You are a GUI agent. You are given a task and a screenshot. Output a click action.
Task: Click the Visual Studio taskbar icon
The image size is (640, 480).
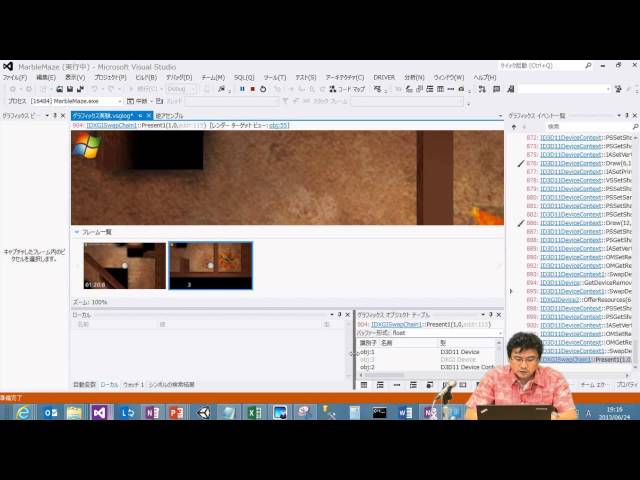pyautogui.click(x=99, y=413)
